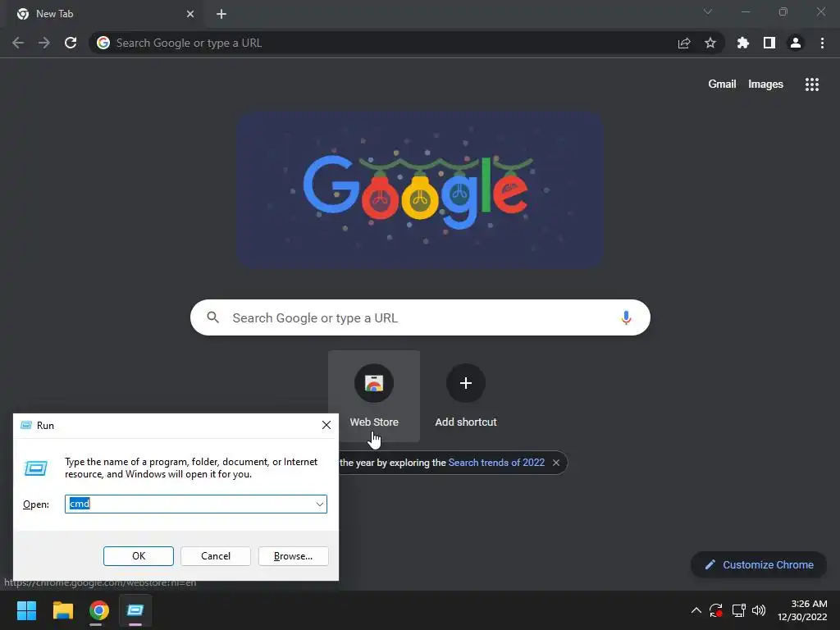Click the sync update tray icon
This screenshot has width=840, height=630.
[x=716, y=610]
